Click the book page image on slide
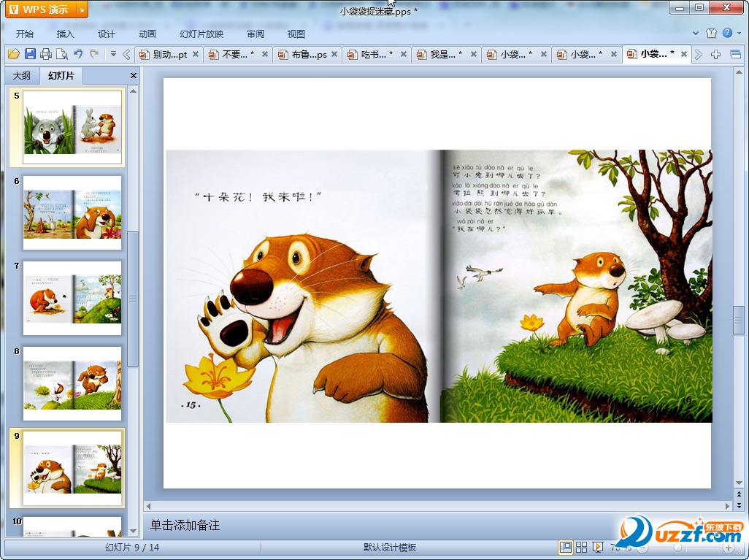 click(x=439, y=286)
